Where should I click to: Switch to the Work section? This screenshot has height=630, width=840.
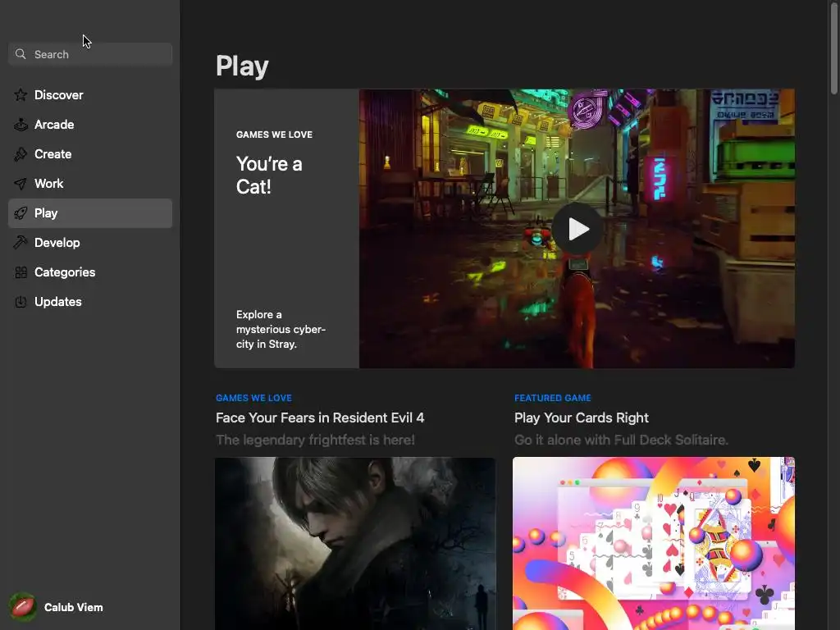[x=90, y=184]
